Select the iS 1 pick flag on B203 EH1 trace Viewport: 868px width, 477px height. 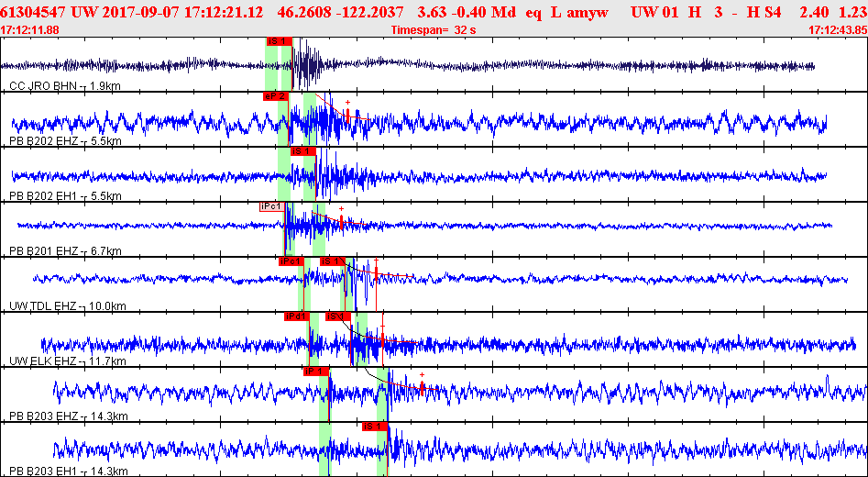click(x=375, y=427)
